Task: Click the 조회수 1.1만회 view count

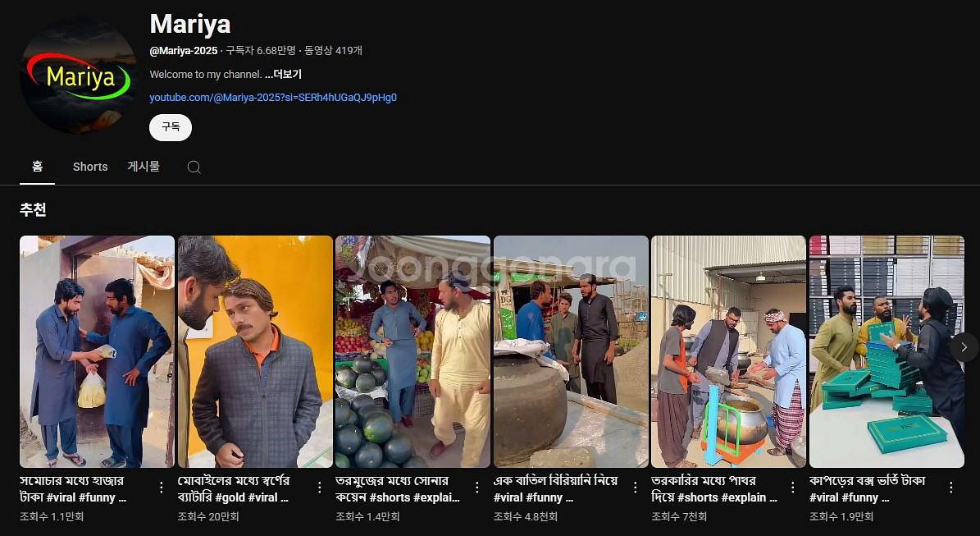Action: tap(52, 516)
